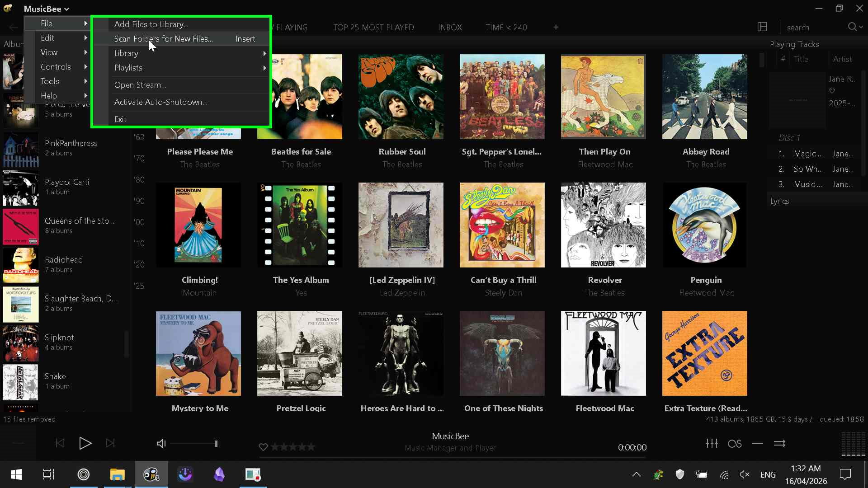Click the search magnifier icon
The image size is (868, 488).
tap(852, 27)
